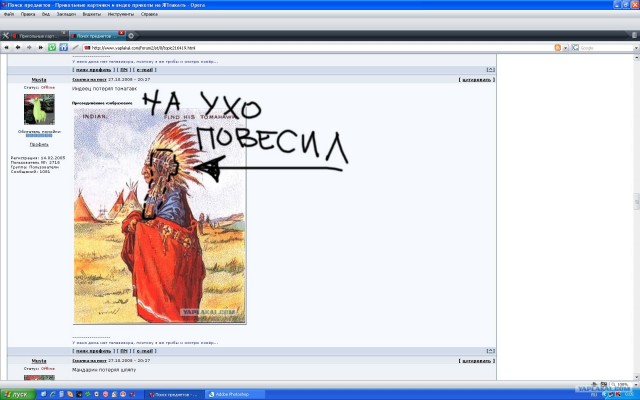Click the [^] top link below the Indian picture
640x400 pixels.
491,351
